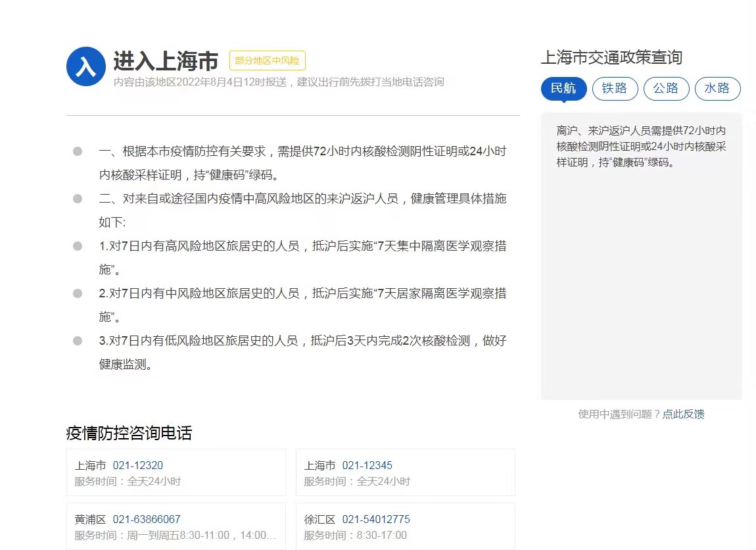Click the 部分地区中风险 risk badge
This screenshot has width=756, height=550.
coord(267,61)
